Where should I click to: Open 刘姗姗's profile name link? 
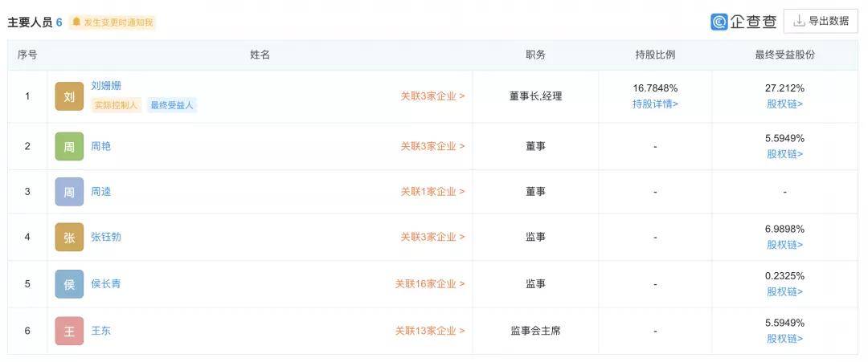click(x=106, y=86)
